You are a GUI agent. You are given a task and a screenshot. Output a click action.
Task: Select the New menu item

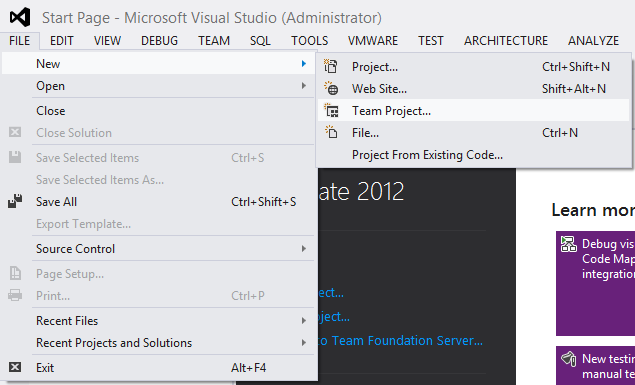[x=158, y=64]
